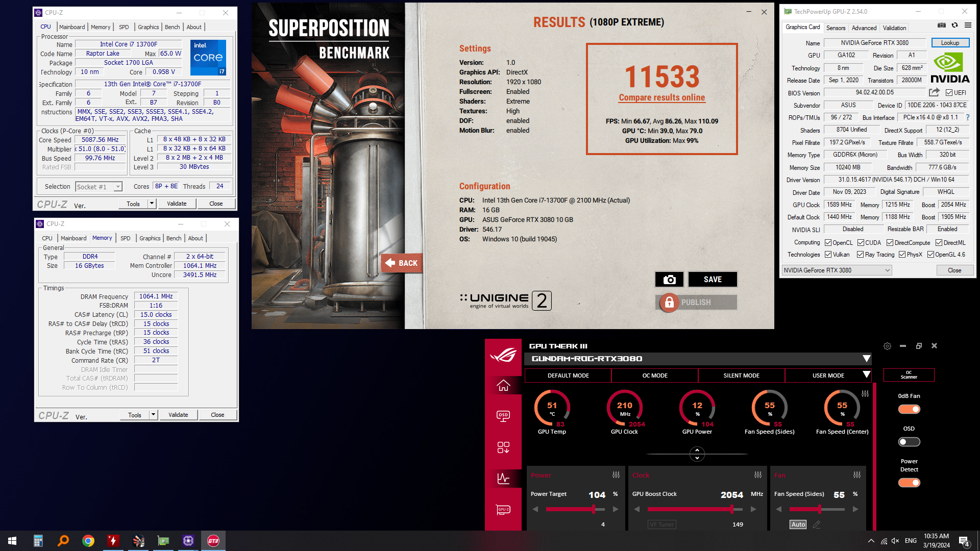Open Calculator from the taskbar

coord(38,541)
